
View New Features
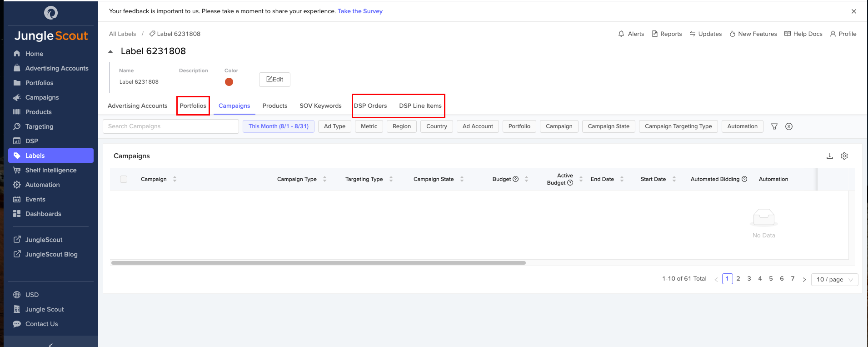753,34
